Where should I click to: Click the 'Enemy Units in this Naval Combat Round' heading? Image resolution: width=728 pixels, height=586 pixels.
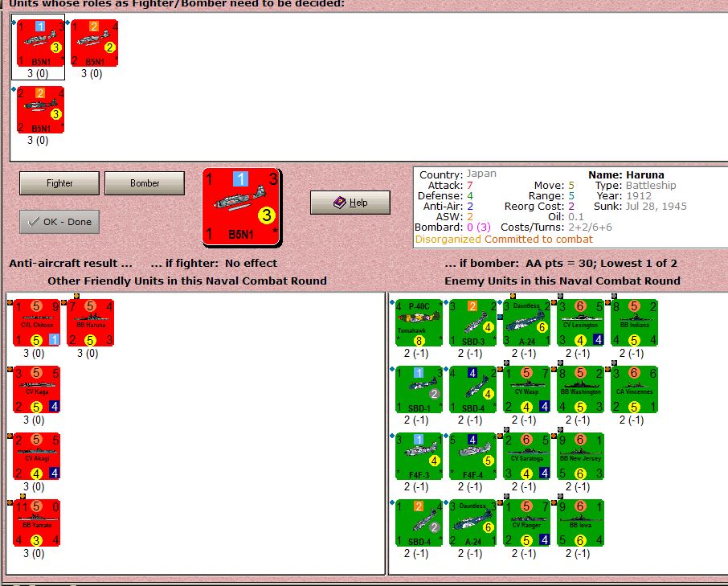[x=562, y=281]
